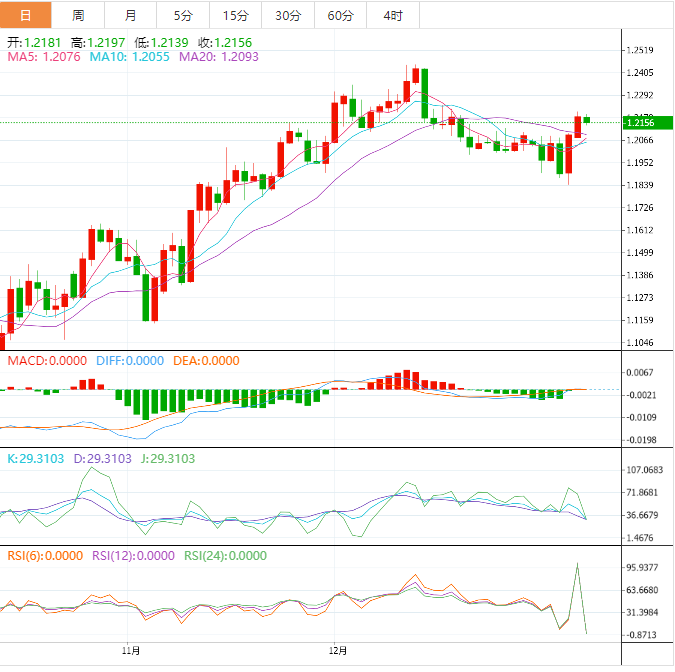Open the 月 monthly chart tab

[x=131, y=15]
